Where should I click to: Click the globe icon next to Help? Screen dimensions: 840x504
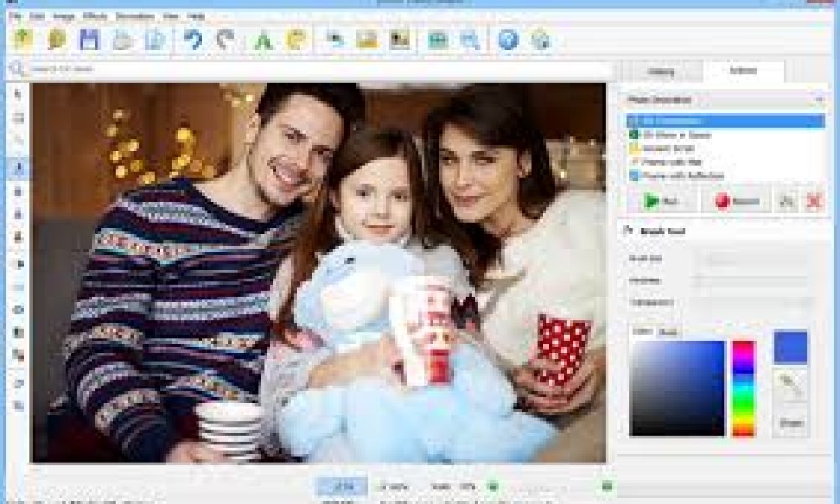click(541, 40)
